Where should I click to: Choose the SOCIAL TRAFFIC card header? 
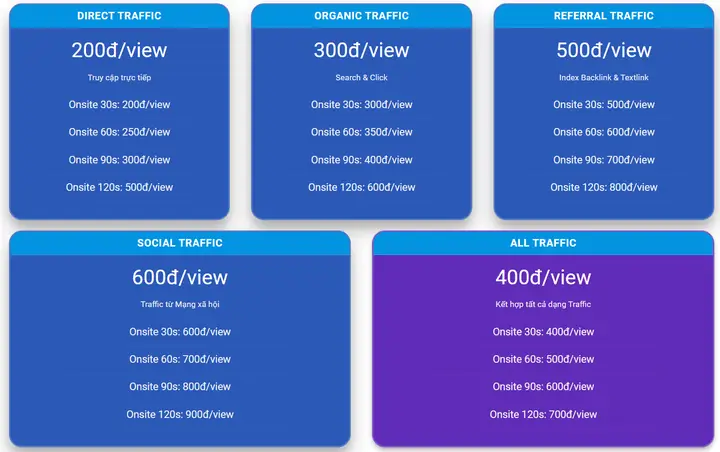tap(180, 243)
